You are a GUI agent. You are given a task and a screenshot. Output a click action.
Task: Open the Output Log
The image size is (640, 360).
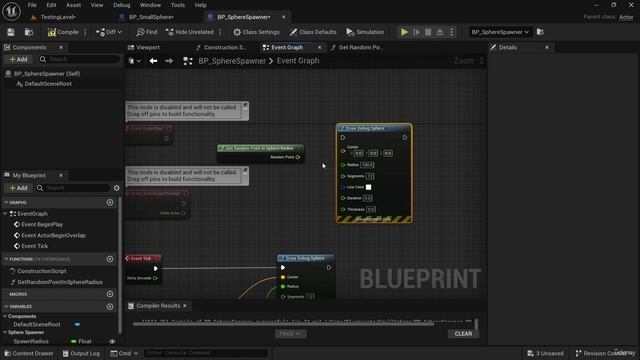(81, 353)
